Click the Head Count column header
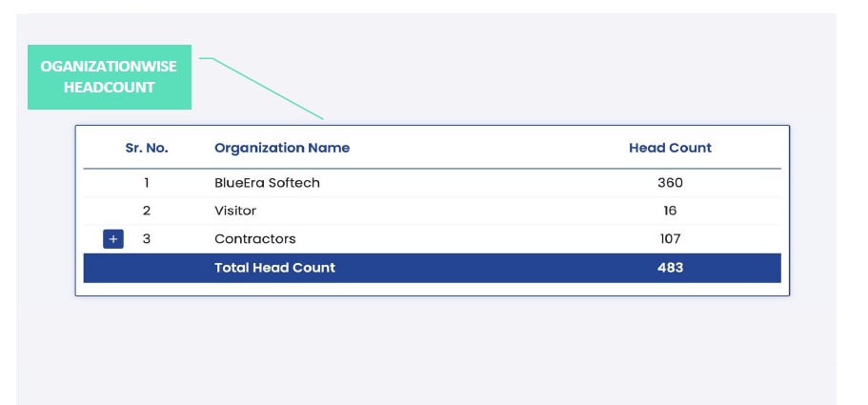Viewport: 868px width, 405px height. tap(670, 148)
